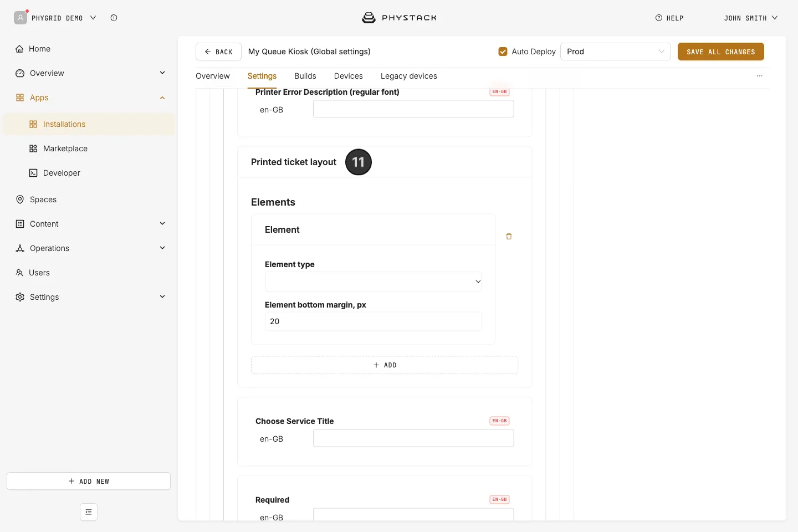Focus the Choose Service Title en-GB field
The height and width of the screenshot is (532, 798).
tap(413, 438)
